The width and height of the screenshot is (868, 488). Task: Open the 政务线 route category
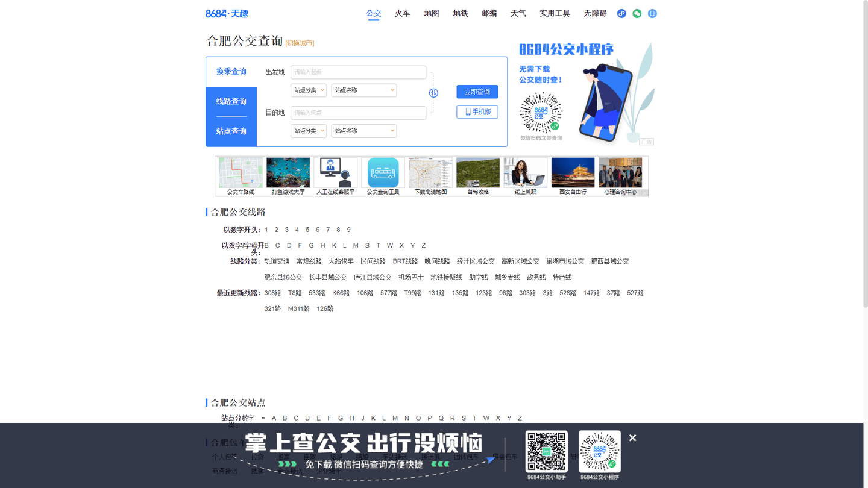(536, 277)
